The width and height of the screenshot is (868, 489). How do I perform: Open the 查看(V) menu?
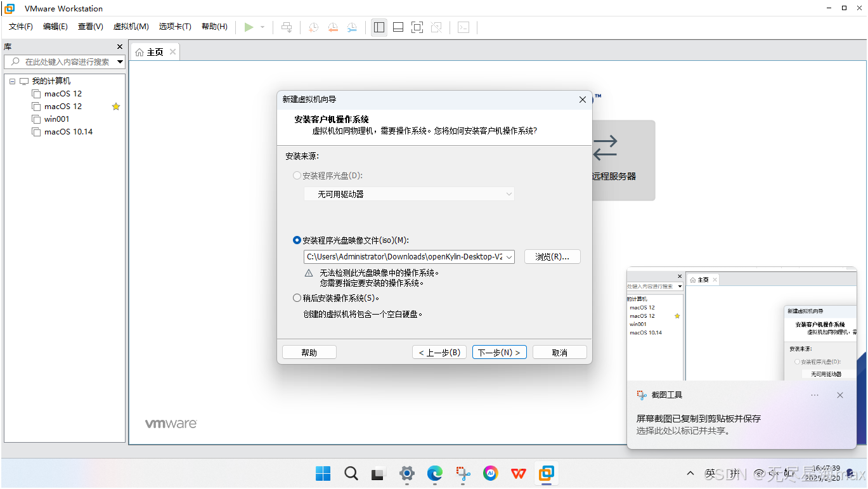tap(91, 27)
